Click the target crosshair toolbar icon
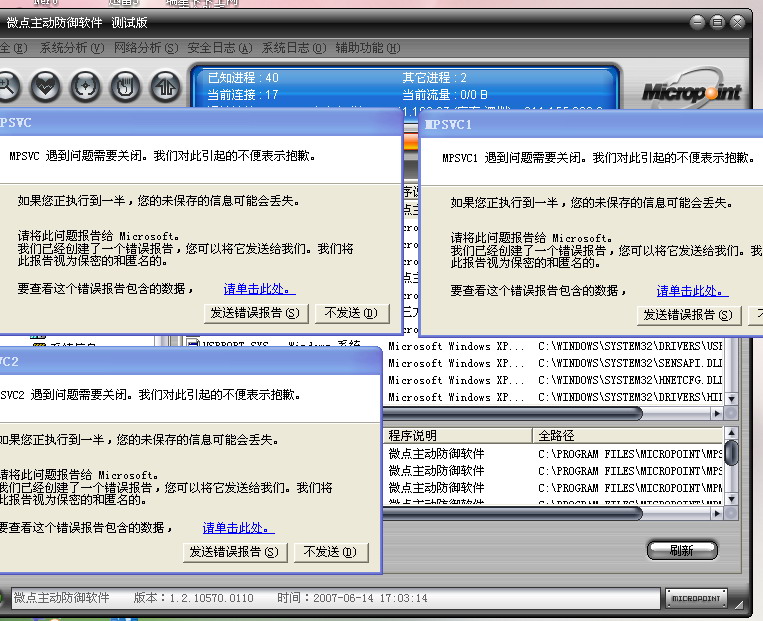The width and height of the screenshot is (763, 621). coord(86,87)
